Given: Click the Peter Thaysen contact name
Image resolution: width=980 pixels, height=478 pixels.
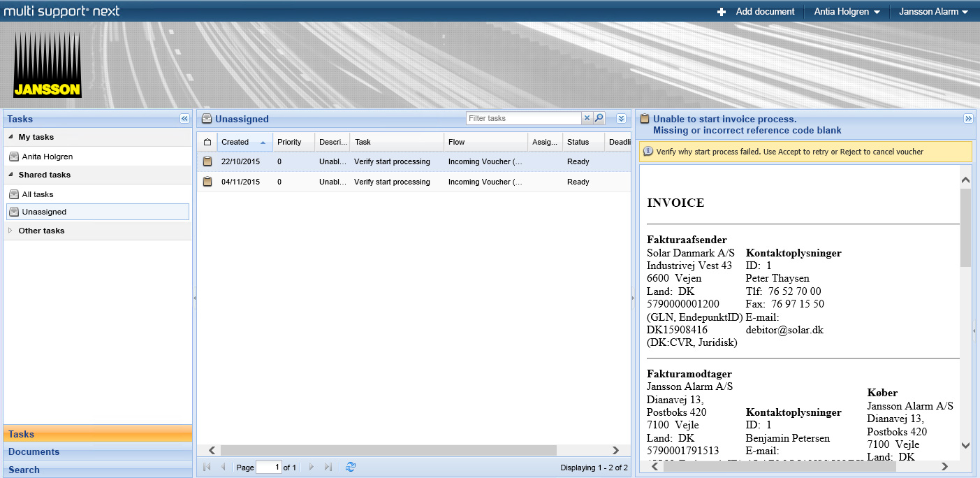Looking at the screenshot, I should (777, 278).
